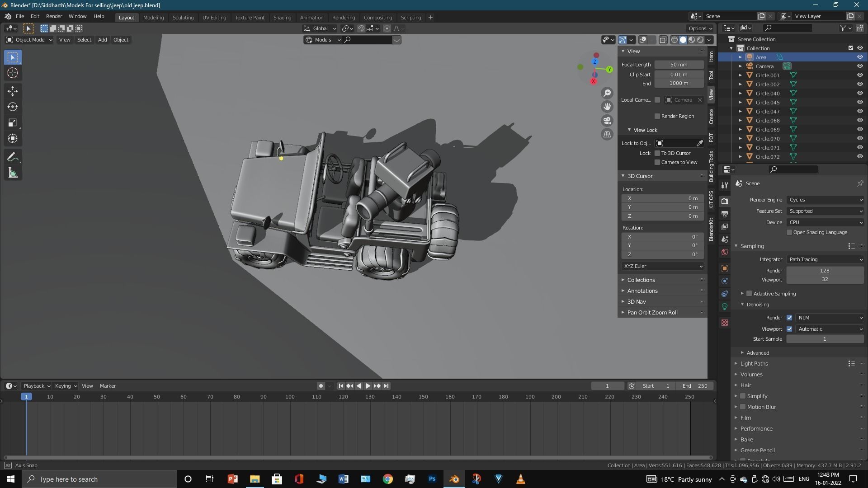
Task: Select the Annotate tool
Action: (x=13, y=157)
